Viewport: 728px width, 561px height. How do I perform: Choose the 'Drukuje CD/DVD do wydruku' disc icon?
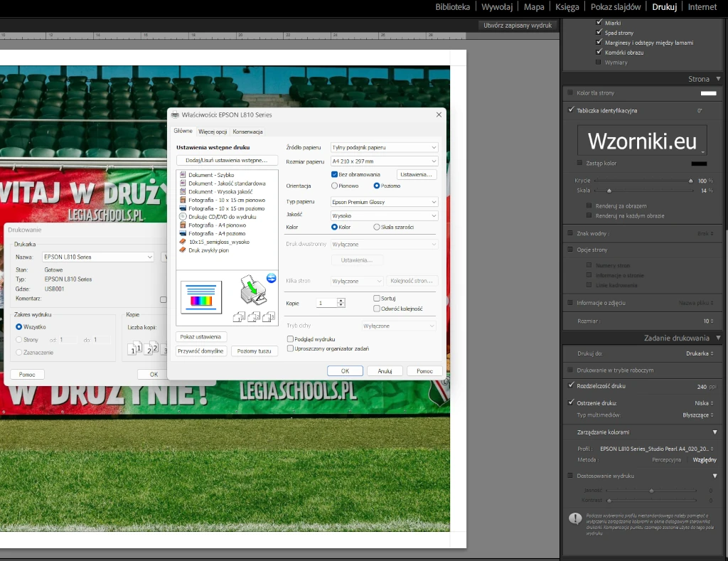183,217
